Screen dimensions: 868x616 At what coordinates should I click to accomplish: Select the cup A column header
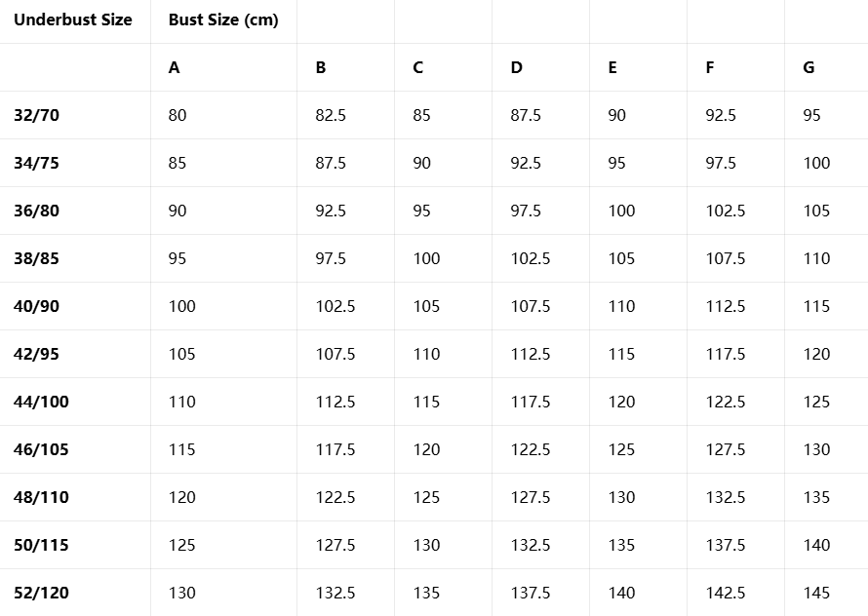[x=175, y=68]
